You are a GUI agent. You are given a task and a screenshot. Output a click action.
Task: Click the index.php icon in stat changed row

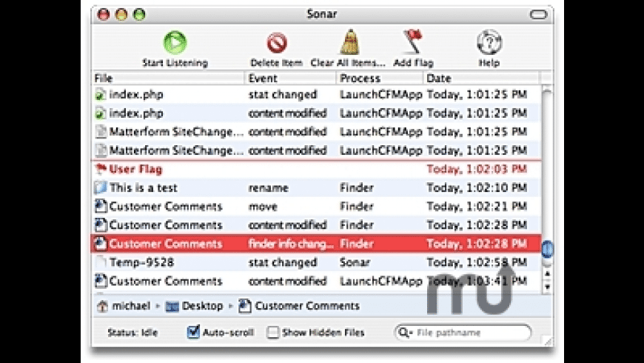(x=100, y=94)
